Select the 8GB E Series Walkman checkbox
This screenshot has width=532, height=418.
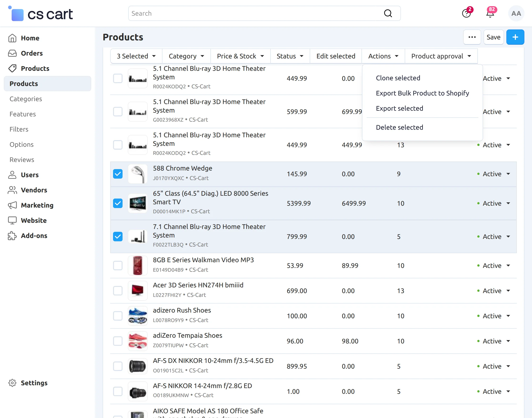118,265
